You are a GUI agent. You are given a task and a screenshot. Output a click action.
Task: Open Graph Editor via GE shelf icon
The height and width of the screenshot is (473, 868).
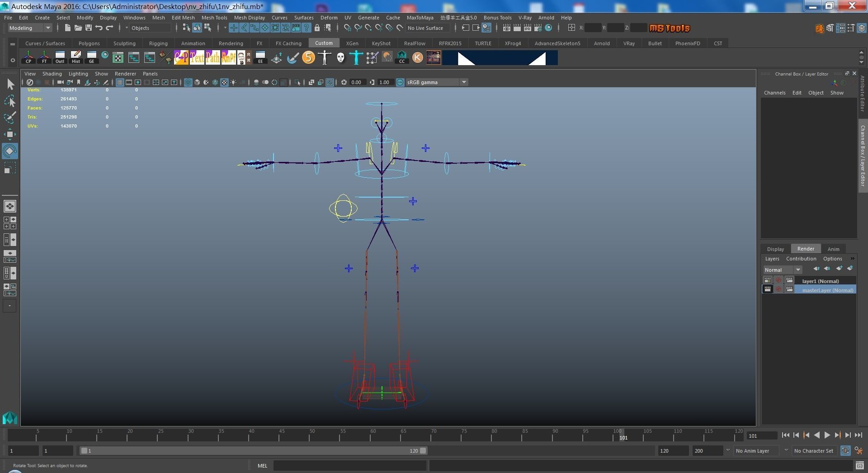[x=92, y=58]
